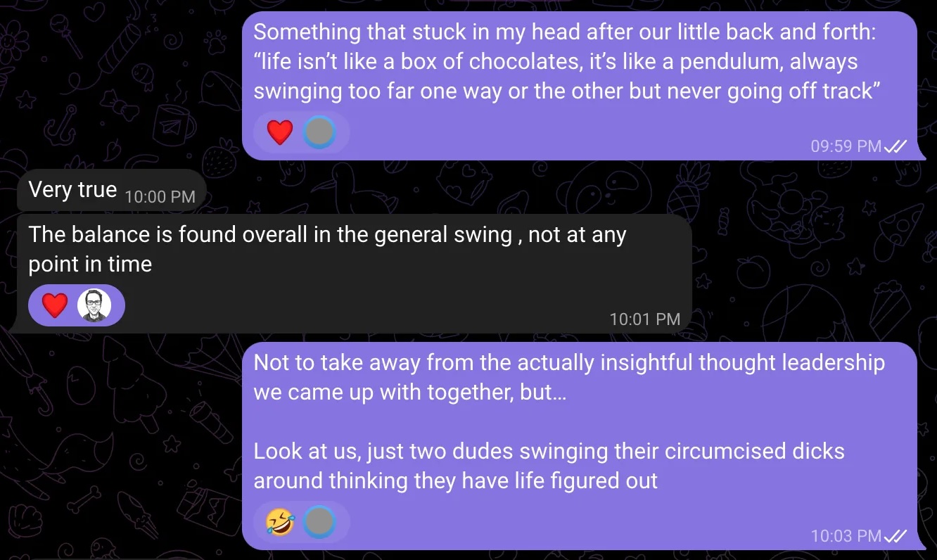
Task: Select the "balance is found overall" message
Action: tap(327, 249)
